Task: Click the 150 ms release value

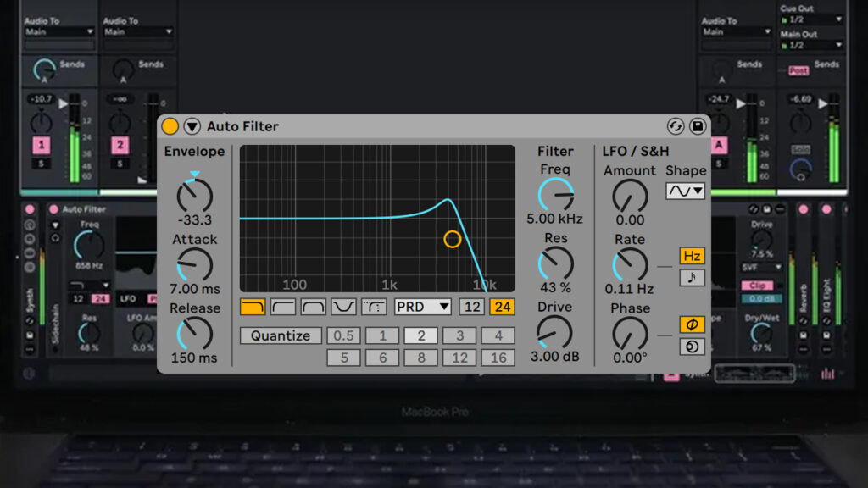Action: (x=194, y=358)
